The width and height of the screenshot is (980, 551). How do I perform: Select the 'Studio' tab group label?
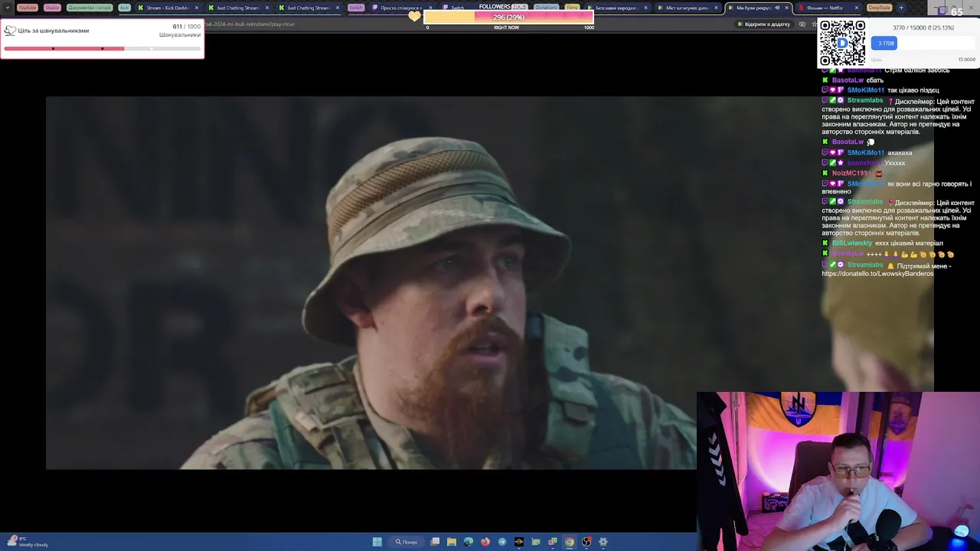click(x=52, y=8)
